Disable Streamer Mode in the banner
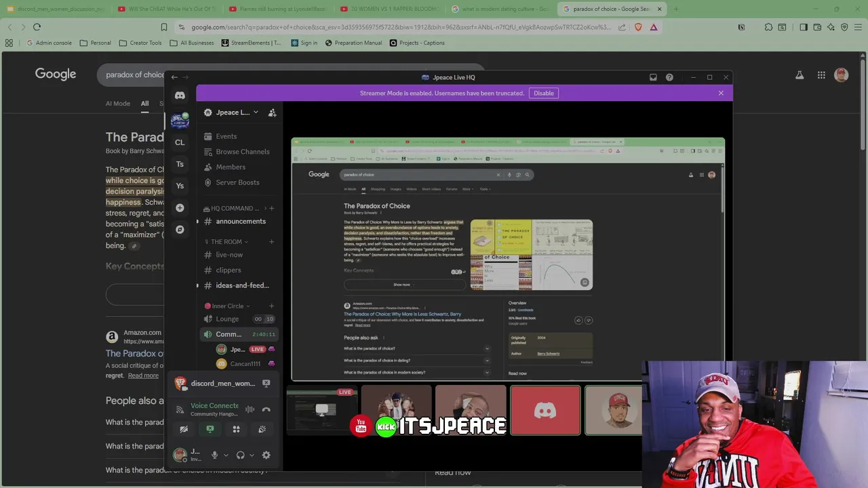Viewport: 868px width, 488px height. pos(543,93)
